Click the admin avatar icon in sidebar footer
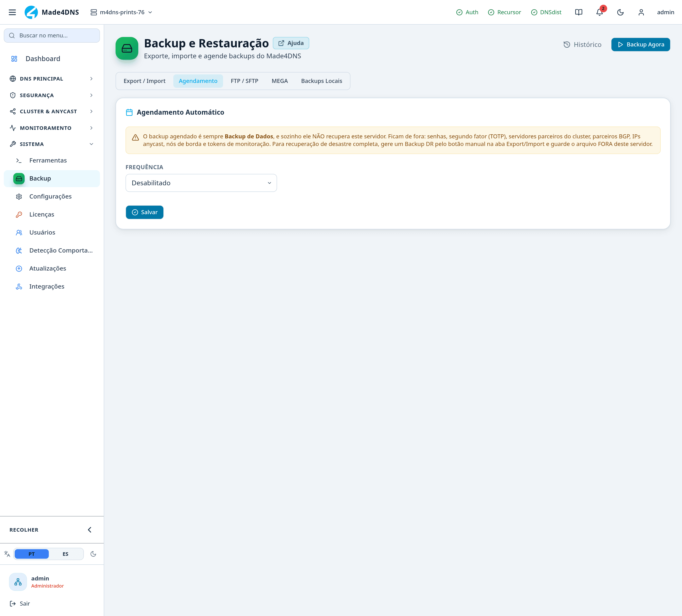 pos(18,582)
